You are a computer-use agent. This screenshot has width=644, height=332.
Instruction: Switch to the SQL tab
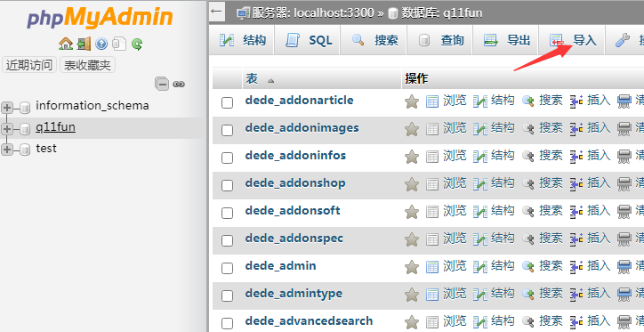click(x=307, y=40)
